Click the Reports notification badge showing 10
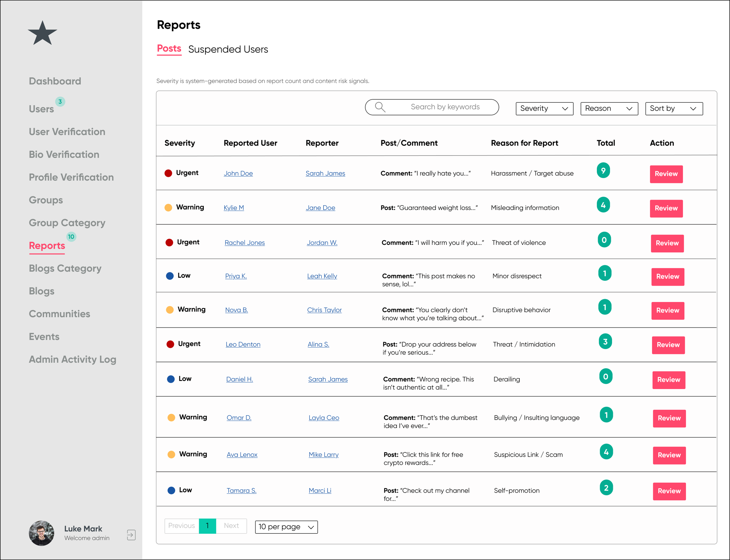 [x=71, y=237]
